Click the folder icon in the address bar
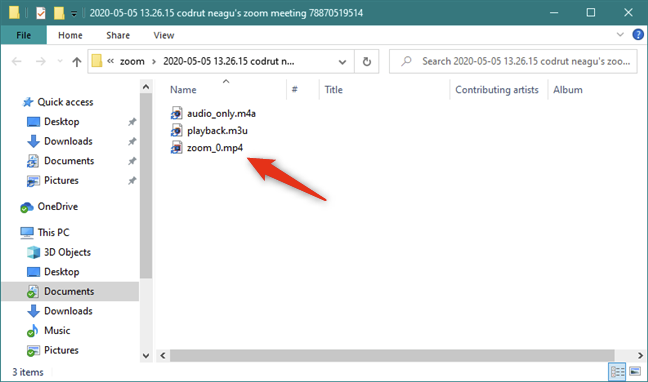The width and height of the screenshot is (648, 382). tap(97, 61)
